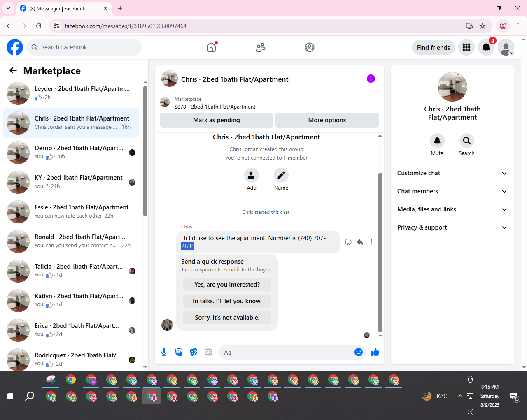Viewport: 527px width, 420px height.
Task: Select the Messenger | Facebook tab
Action: coord(64,8)
